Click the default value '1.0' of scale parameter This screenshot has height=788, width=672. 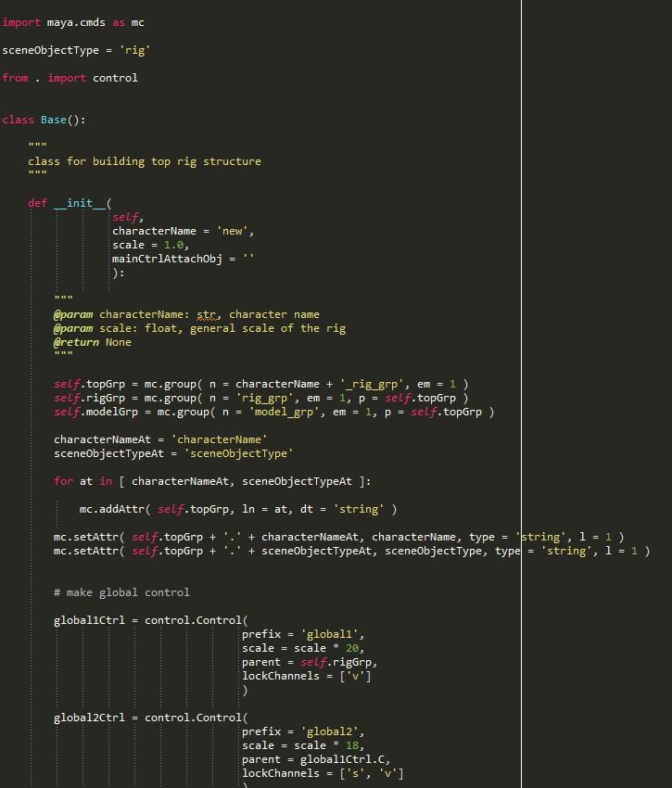point(173,245)
